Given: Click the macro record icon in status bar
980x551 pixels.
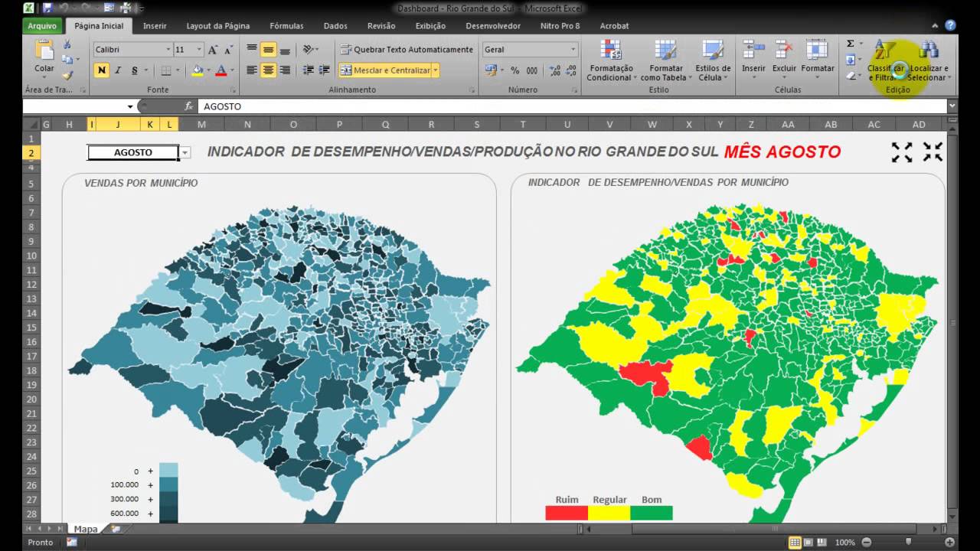Looking at the screenshot, I should coord(72,542).
